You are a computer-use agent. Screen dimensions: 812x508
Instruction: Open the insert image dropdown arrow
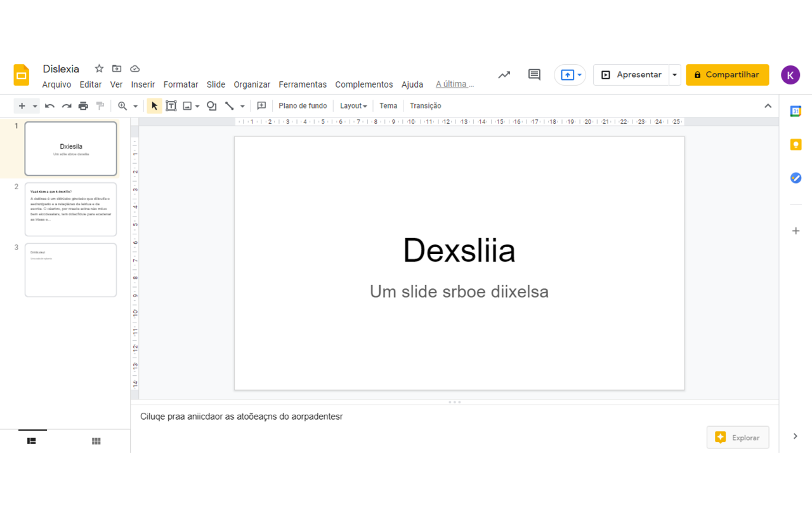point(197,107)
